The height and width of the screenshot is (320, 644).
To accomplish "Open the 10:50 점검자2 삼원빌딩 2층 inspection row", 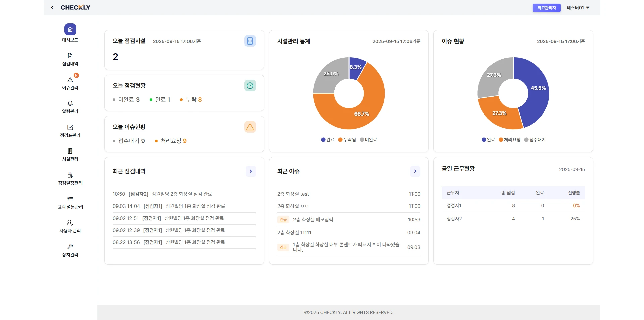I will click(184, 194).
